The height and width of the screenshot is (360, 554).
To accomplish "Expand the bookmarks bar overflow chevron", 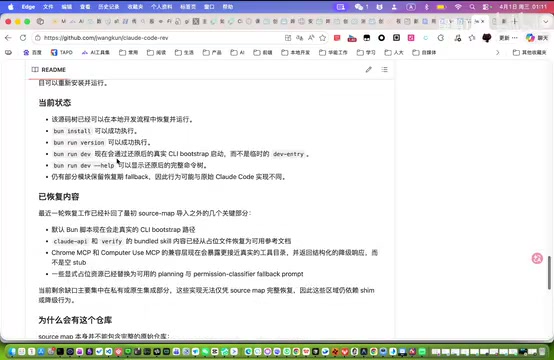I will 497,53.
